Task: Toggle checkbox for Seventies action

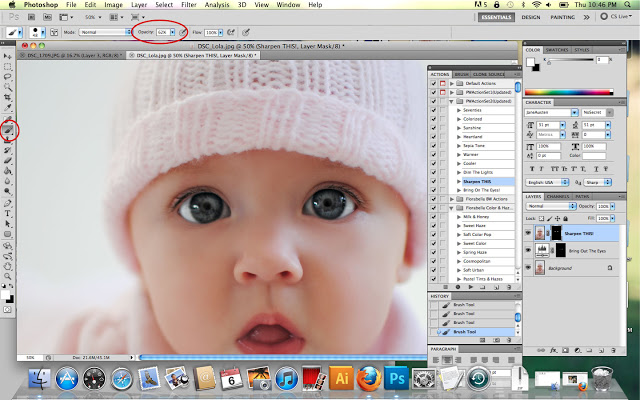Action: [x=433, y=110]
